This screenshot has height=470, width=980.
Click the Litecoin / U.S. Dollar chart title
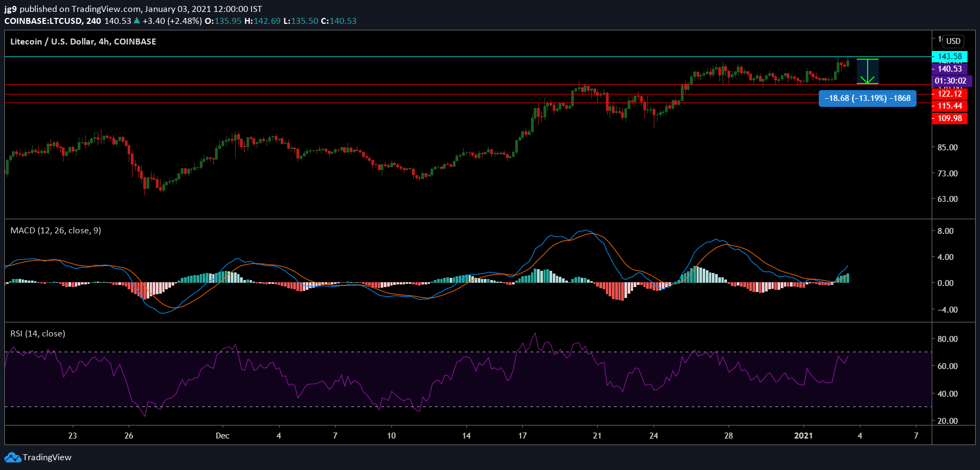(83, 42)
